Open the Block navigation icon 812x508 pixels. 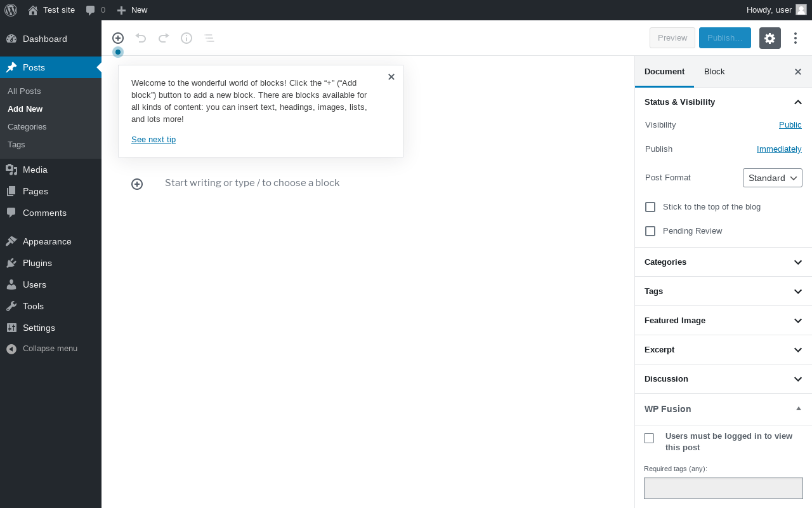coord(209,38)
